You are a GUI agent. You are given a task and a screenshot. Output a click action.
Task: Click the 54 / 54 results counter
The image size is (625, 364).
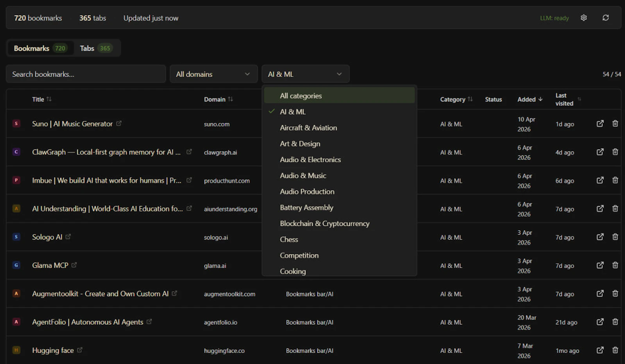pyautogui.click(x=612, y=74)
